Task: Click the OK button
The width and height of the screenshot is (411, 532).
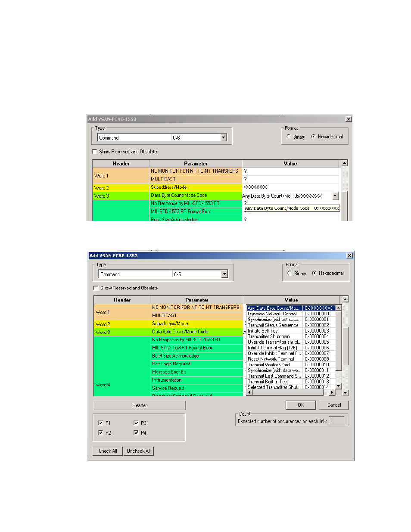Action: click(x=301, y=405)
